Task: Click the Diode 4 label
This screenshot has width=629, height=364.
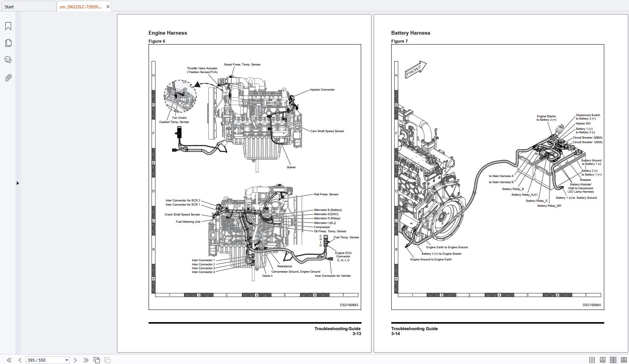Action: pos(267,276)
